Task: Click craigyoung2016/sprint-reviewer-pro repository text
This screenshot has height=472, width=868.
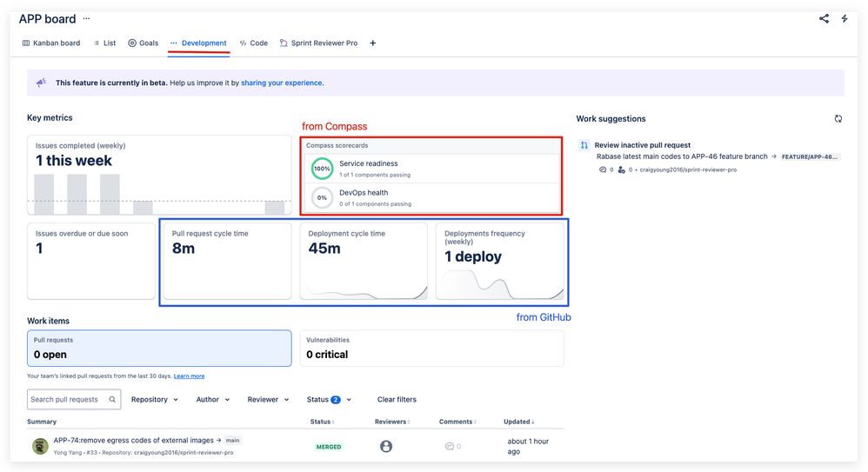Action: (x=688, y=170)
